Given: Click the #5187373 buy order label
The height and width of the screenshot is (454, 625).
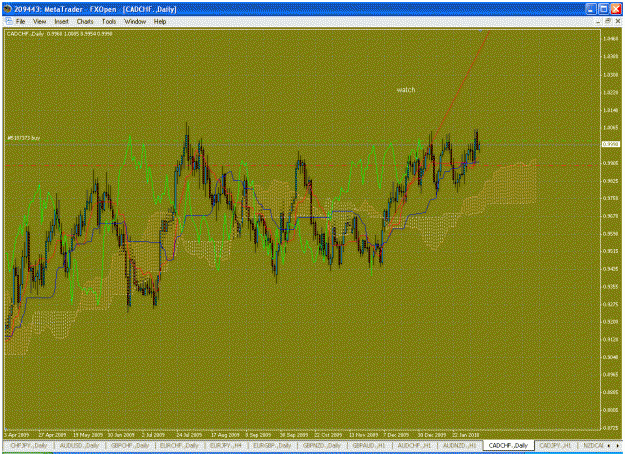Looking at the screenshot, I should pos(24,138).
